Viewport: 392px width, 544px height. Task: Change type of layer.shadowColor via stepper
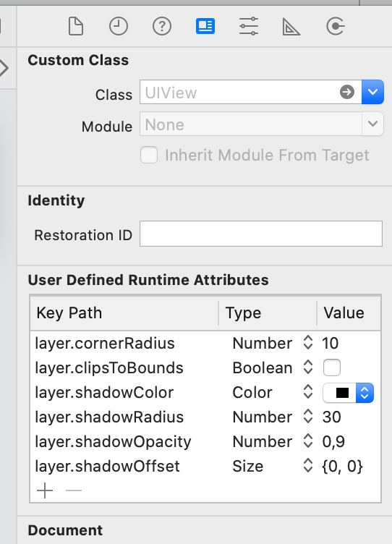tap(307, 392)
